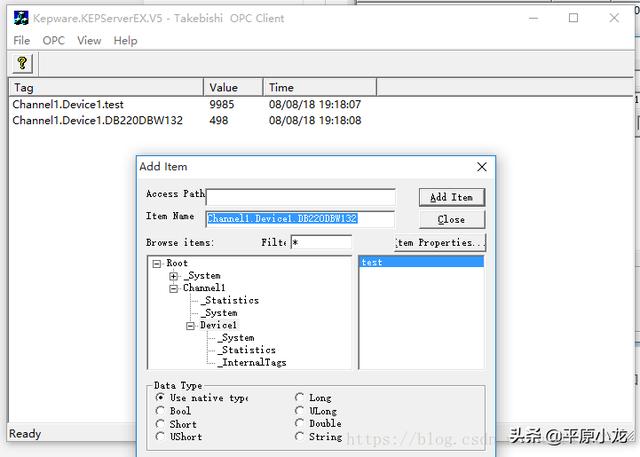Click the Item Name input field
This screenshot has height=457, width=640.
point(300,219)
